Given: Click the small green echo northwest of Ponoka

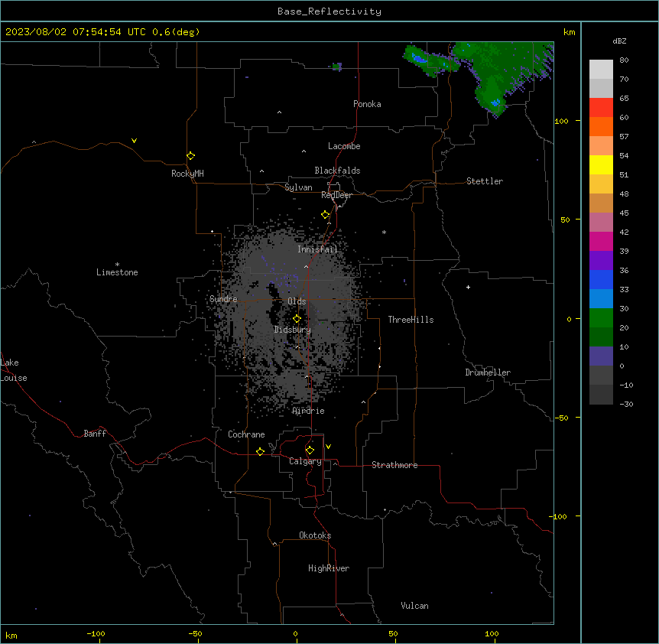Looking at the screenshot, I should point(337,67).
